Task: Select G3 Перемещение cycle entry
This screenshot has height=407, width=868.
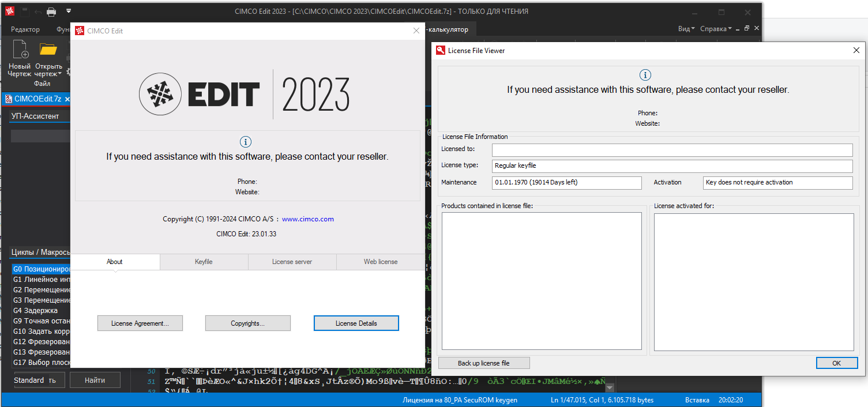Action: click(42, 300)
